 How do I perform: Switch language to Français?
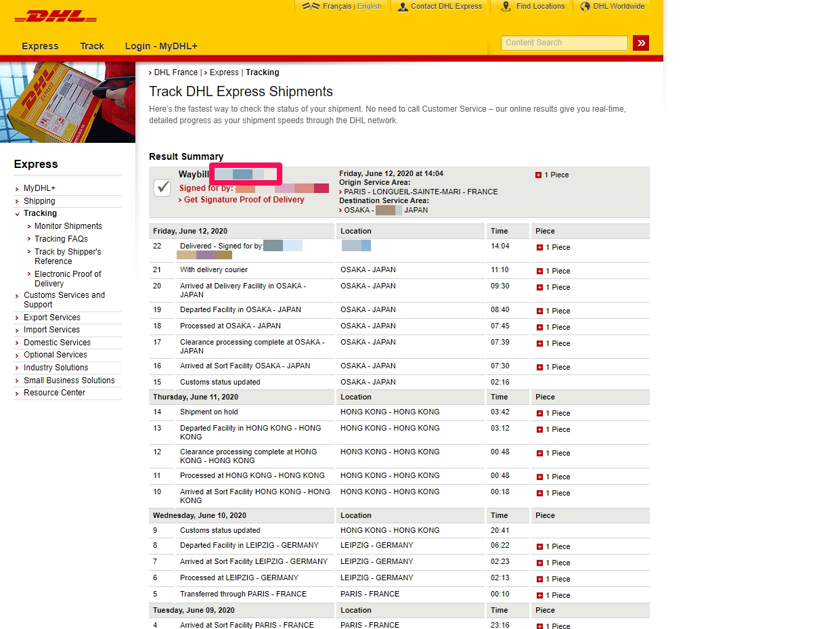(337, 6)
